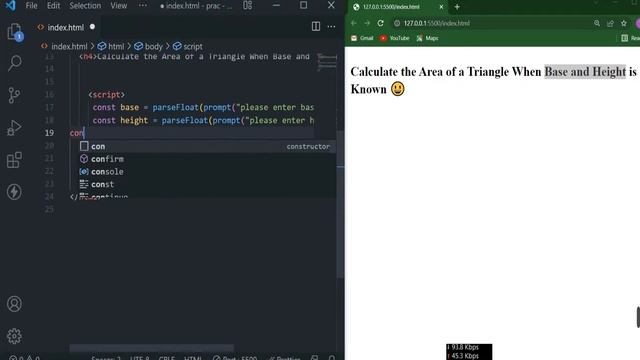This screenshot has height=360, width=640.
Task: Open the Gmail bookmark
Action: (x=362, y=38)
